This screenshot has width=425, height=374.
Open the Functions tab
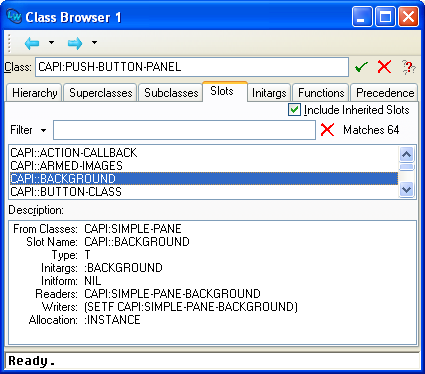point(321,93)
